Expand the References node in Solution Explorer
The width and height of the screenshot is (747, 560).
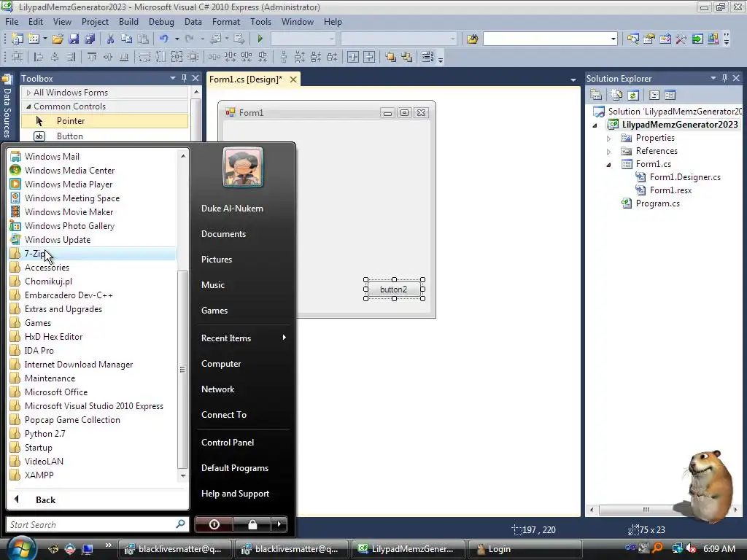[608, 152]
